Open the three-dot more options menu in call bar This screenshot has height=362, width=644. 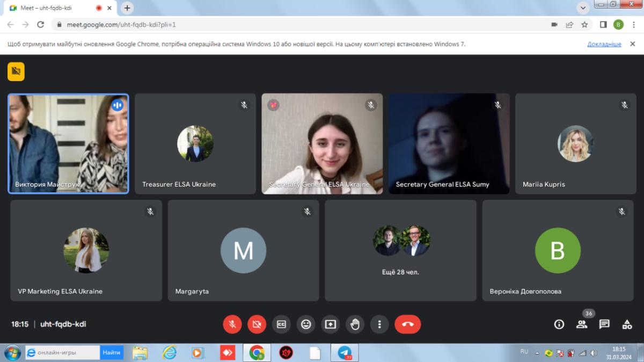pyautogui.click(x=379, y=324)
